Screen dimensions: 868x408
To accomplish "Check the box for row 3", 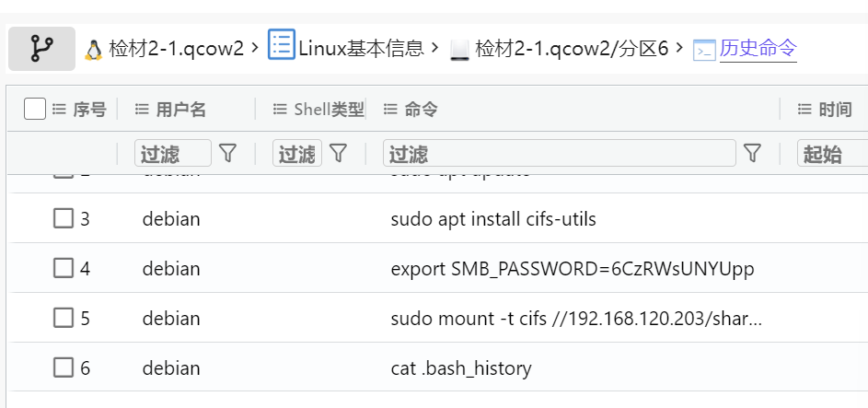I will [64, 218].
